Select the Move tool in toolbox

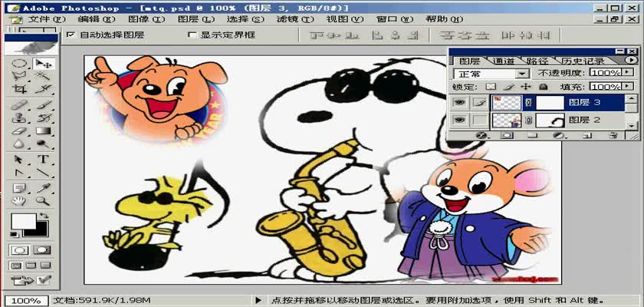point(43,64)
